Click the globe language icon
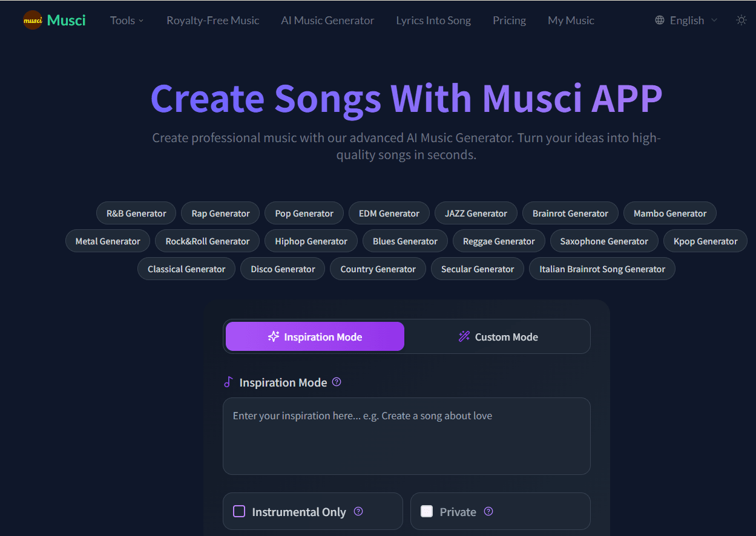 coord(659,20)
